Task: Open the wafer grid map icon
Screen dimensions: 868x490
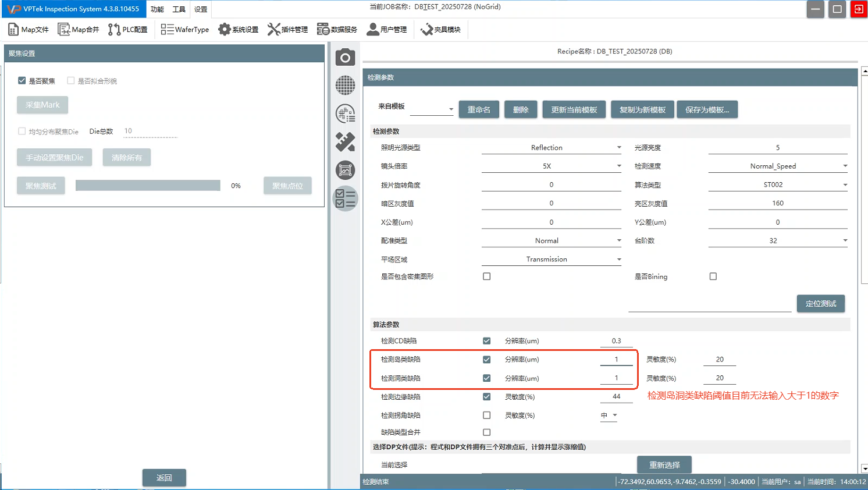Action: pos(345,86)
